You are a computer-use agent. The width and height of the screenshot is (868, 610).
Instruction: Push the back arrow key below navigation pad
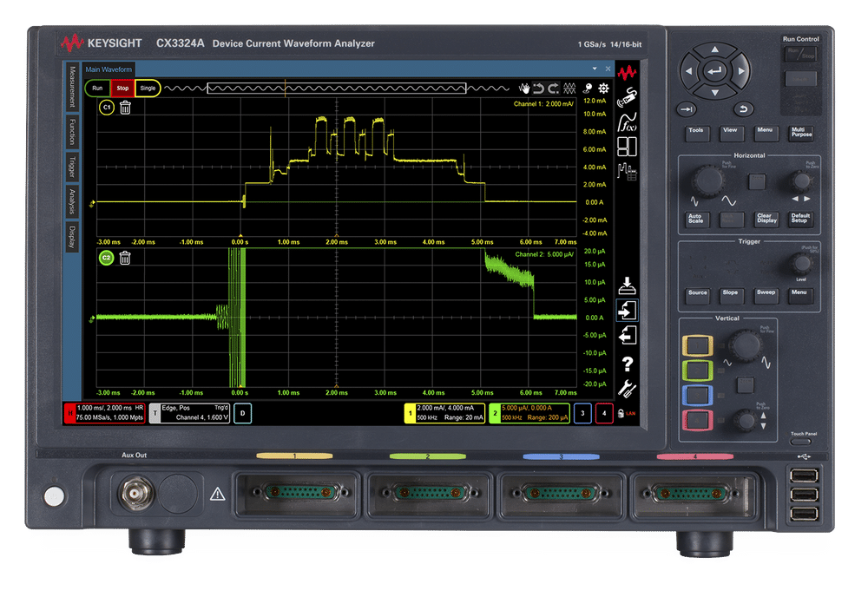(744, 109)
